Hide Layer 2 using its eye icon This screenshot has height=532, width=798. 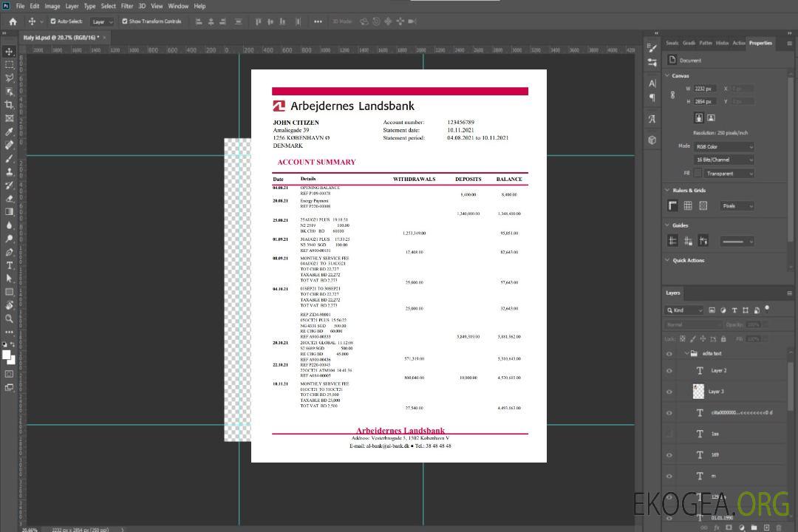pos(669,371)
